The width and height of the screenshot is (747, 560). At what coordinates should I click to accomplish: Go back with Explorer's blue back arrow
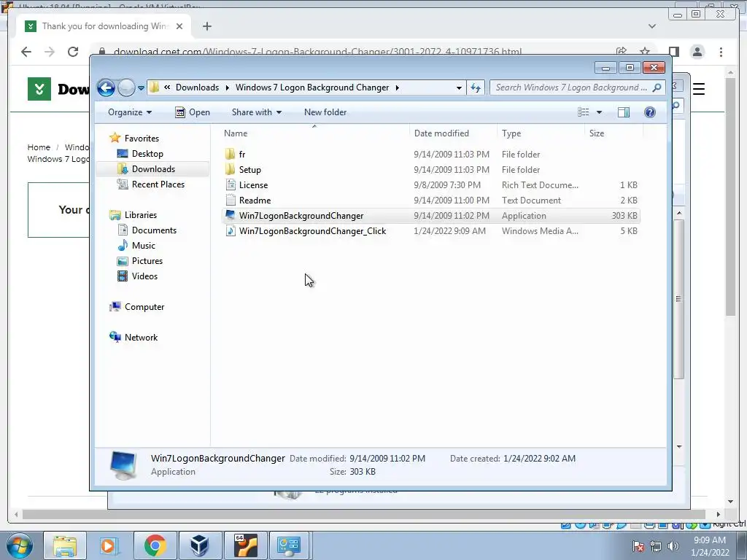[106, 87]
